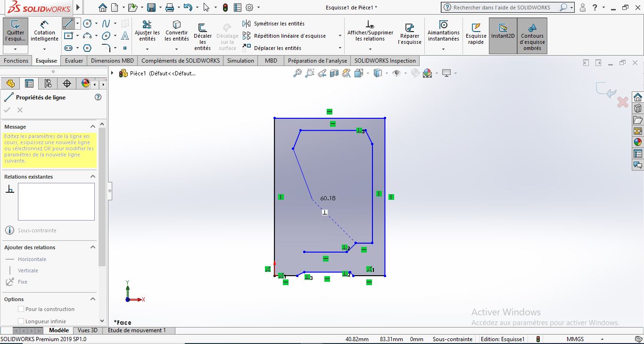This screenshot has height=344, width=644.
Task: Open the Appearances task pane icon
Action: pos(638,142)
